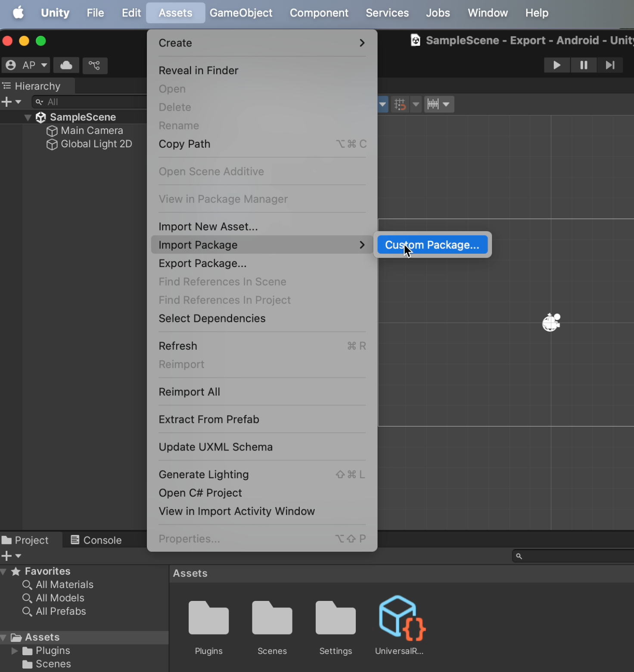Open the Apple menu
634x672 pixels.
click(18, 13)
